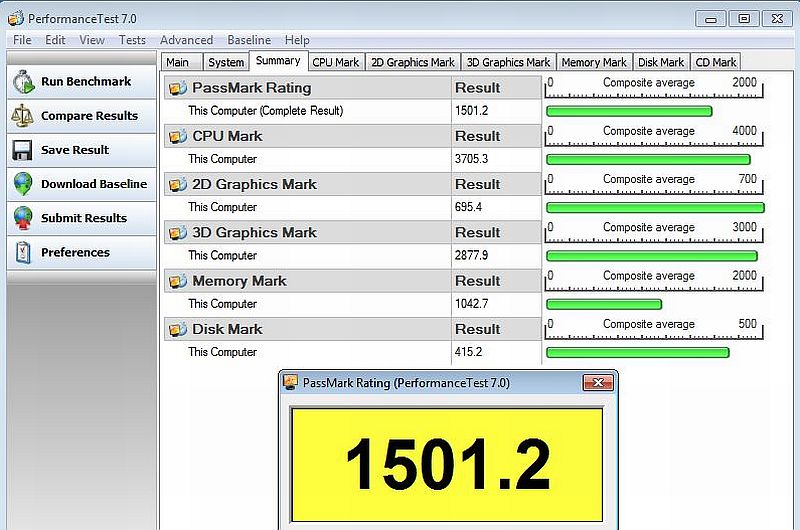The width and height of the screenshot is (800, 530).
Task: Click the Run Benchmark stopwatch icon
Action: point(23,82)
